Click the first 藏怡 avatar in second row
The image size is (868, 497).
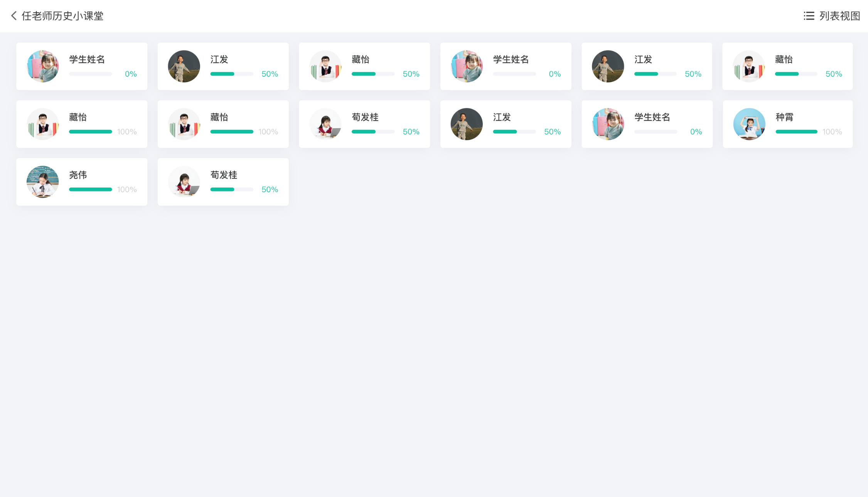point(42,124)
